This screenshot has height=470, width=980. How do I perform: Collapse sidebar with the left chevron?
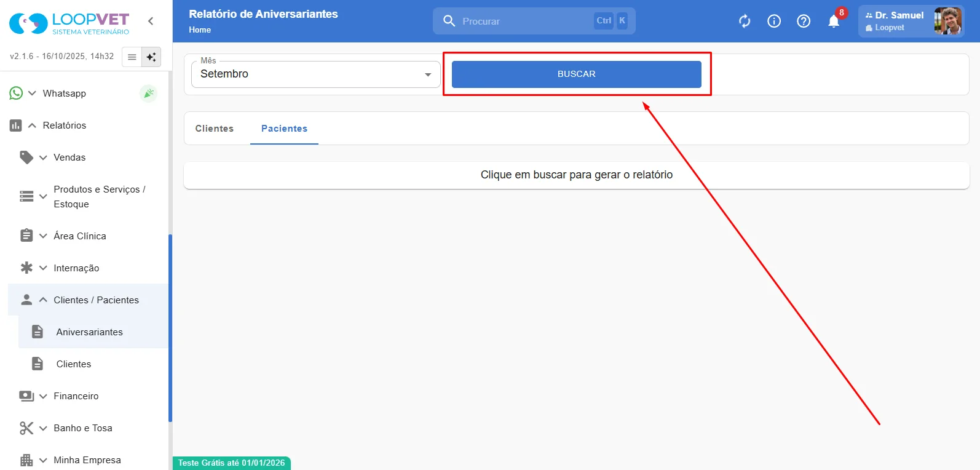point(151,21)
